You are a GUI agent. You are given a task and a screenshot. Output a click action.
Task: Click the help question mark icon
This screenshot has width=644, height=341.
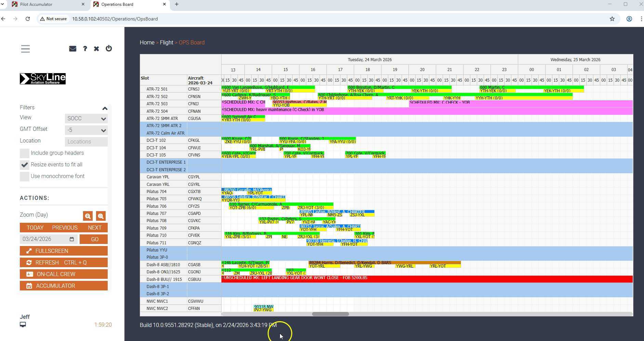[85, 49]
